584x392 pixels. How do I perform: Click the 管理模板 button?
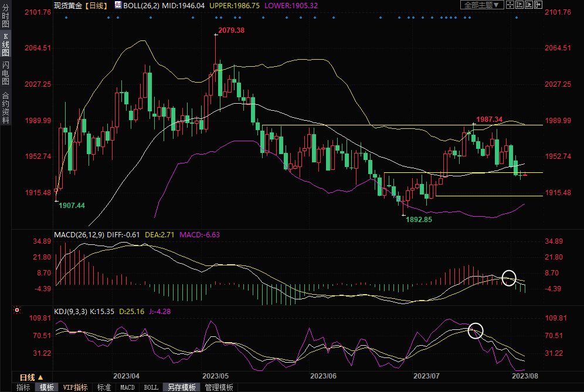tap(219, 387)
